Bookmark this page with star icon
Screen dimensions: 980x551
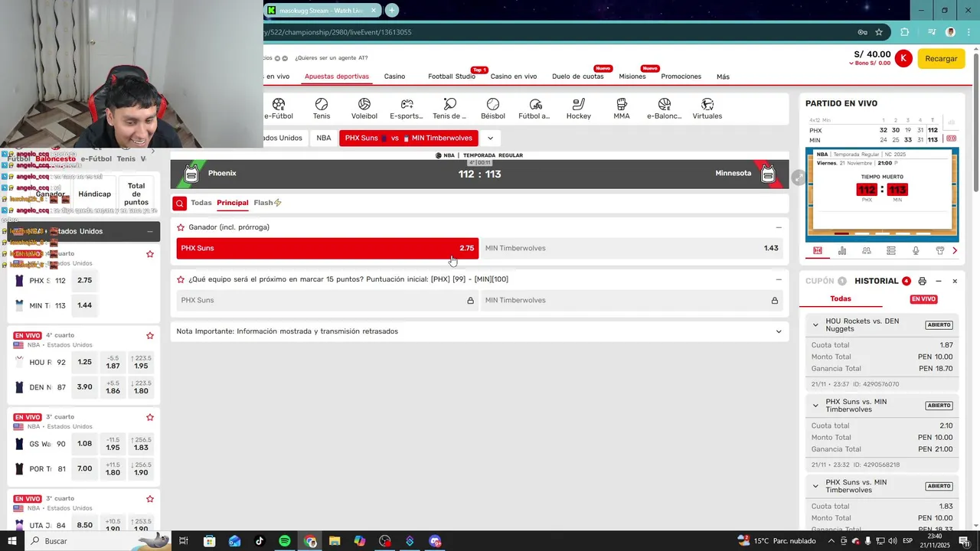coord(879,32)
